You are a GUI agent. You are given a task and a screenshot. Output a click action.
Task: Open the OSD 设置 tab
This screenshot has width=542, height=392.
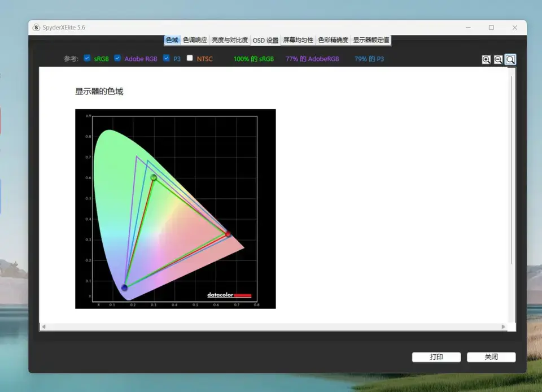[x=265, y=40]
